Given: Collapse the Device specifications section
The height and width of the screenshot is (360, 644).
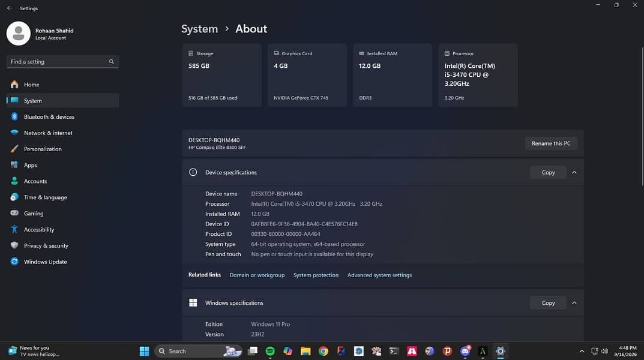Looking at the screenshot, I should click(x=574, y=172).
